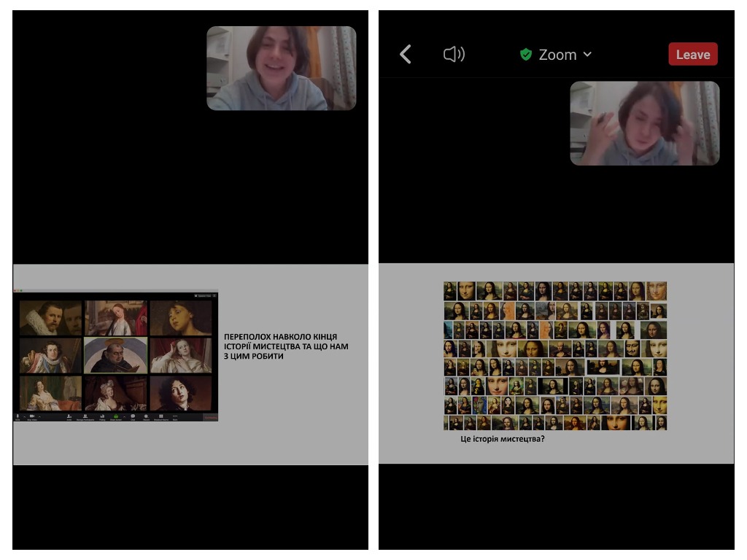Click the Record icon in slide's Zoom toolbar

coord(146,416)
